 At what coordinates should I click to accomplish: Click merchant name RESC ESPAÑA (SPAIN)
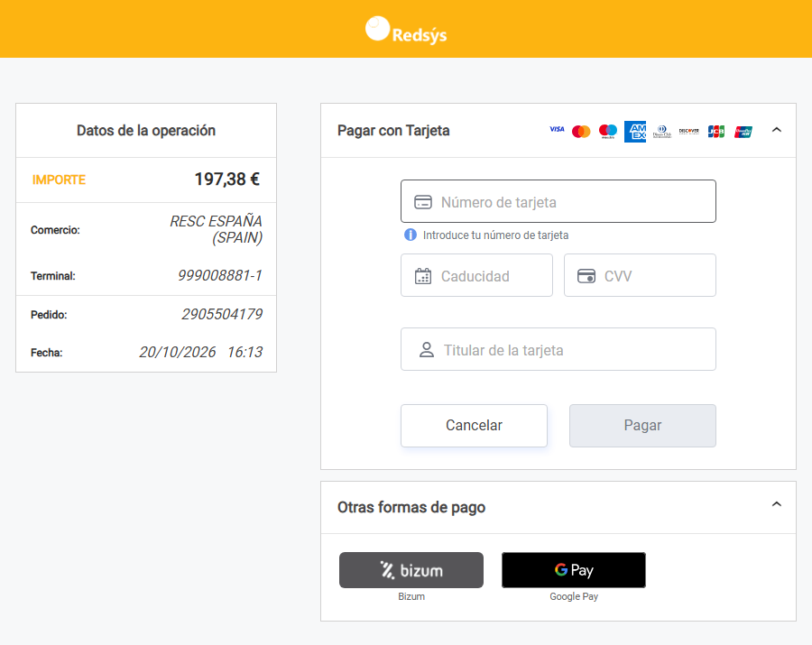(216, 229)
